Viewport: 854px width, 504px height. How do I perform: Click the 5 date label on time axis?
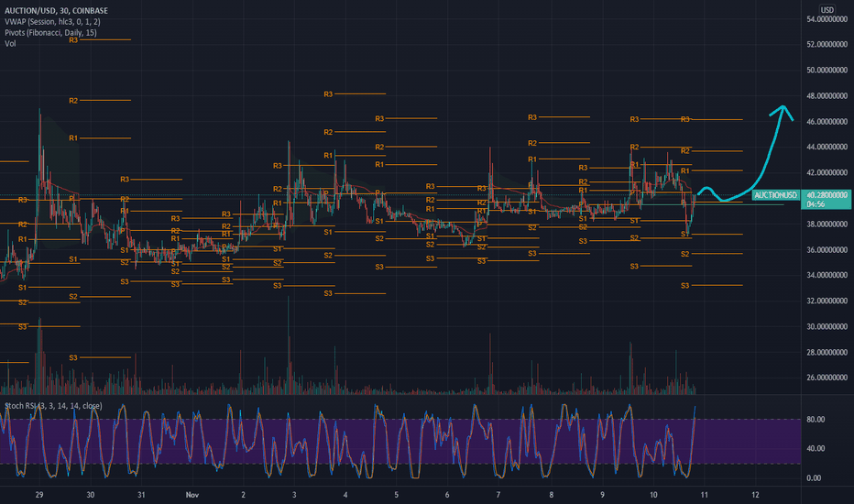click(x=396, y=495)
